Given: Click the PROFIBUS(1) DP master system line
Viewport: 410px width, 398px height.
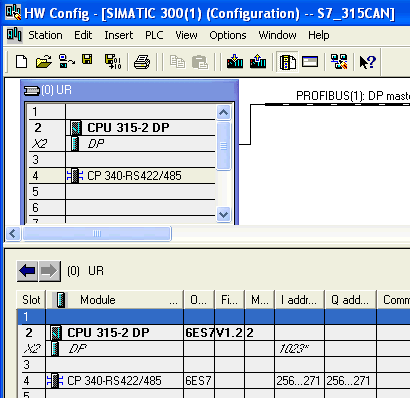Looking at the screenshot, I should pyautogui.click(x=337, y=105).
